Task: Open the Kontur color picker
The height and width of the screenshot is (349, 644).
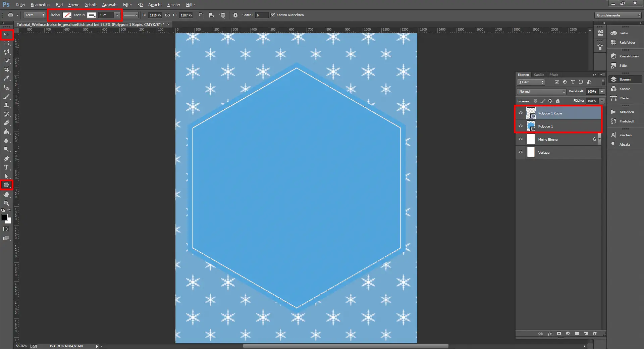Action: 91,15
